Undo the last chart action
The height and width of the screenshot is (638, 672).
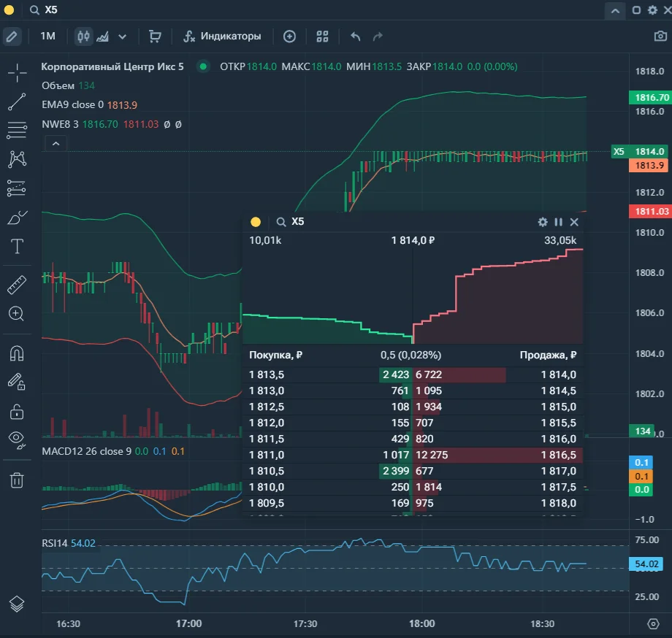coord(355,36)
